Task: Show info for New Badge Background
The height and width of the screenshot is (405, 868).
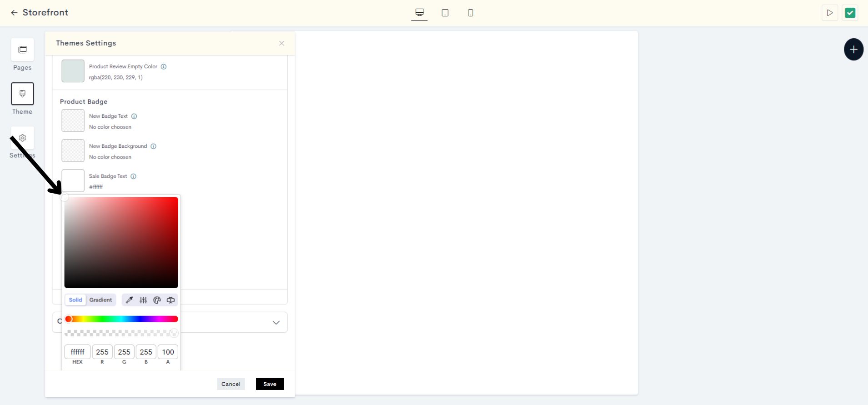Action: pos(153,146)
